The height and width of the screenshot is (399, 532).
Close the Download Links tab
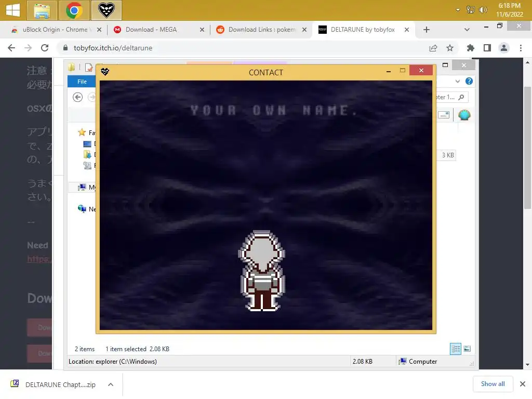pos(304,30)
